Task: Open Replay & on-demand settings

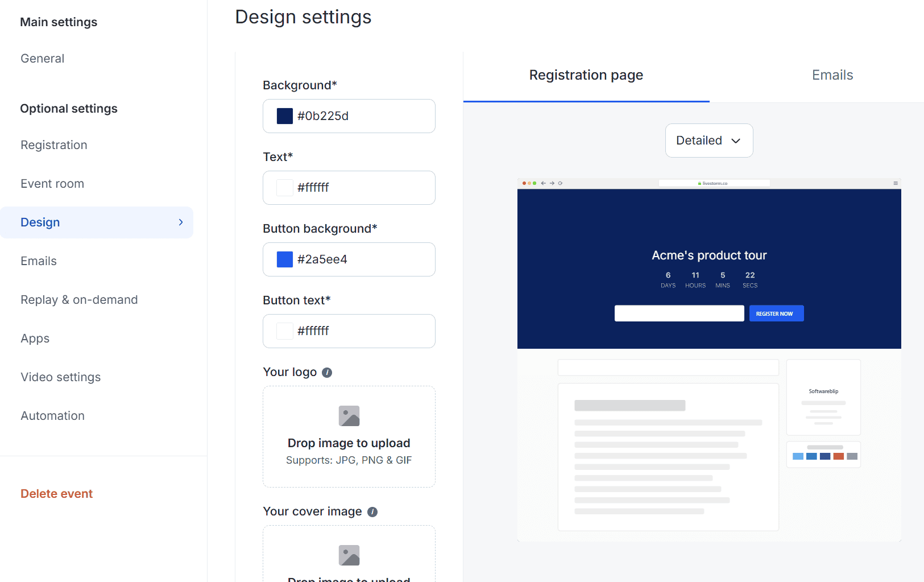Action: [x=79, y=300]
